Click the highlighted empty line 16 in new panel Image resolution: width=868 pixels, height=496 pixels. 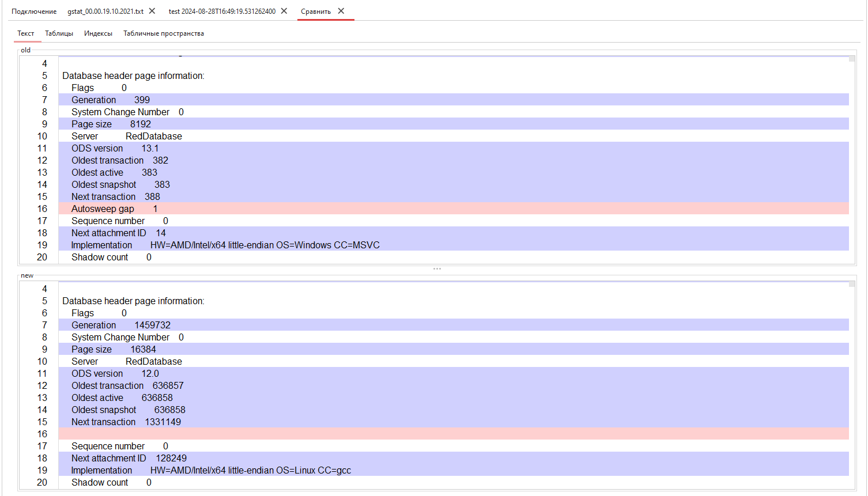pos(231,434)
